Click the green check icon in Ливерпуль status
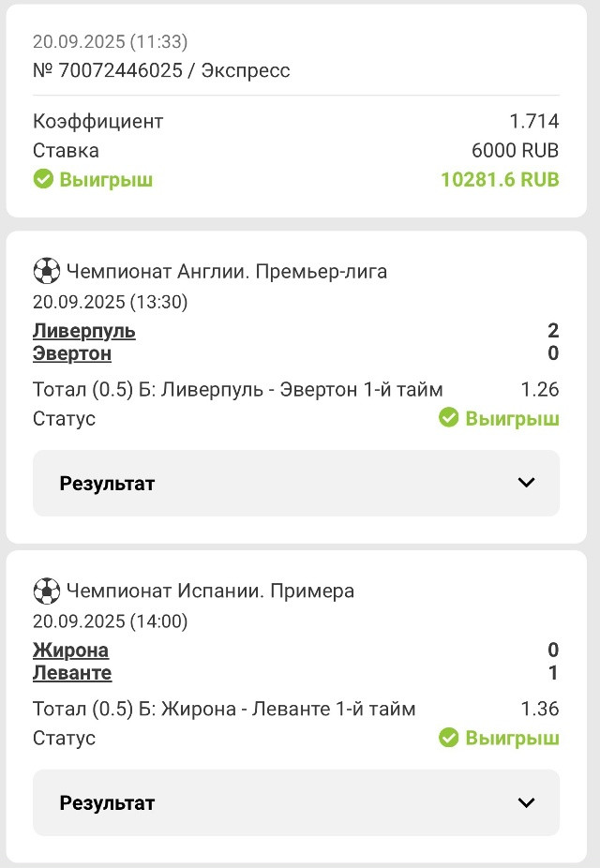The image size is (600, 868). (448, 417)
